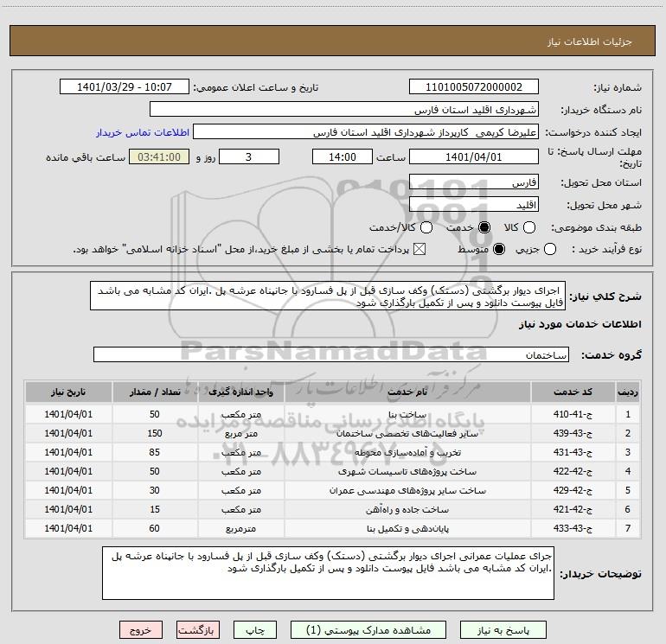Select the کالا radio button
The width and height of the screenshot is (666, 644).
529,227
